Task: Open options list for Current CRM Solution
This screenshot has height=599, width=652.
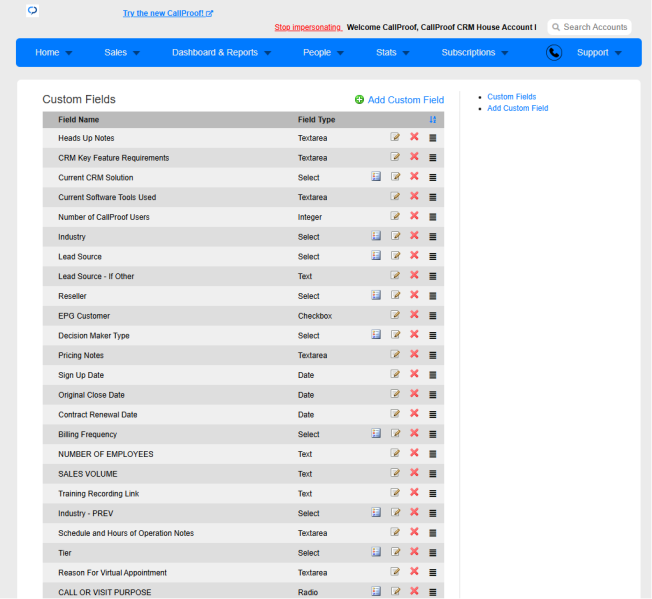Action: click(x=376, y=176)
